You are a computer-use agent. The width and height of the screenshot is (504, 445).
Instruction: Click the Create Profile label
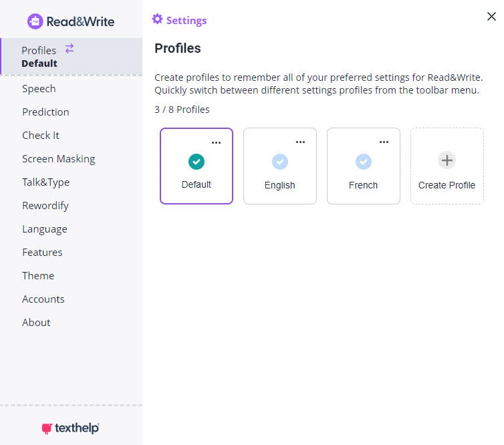click(447, 185)
